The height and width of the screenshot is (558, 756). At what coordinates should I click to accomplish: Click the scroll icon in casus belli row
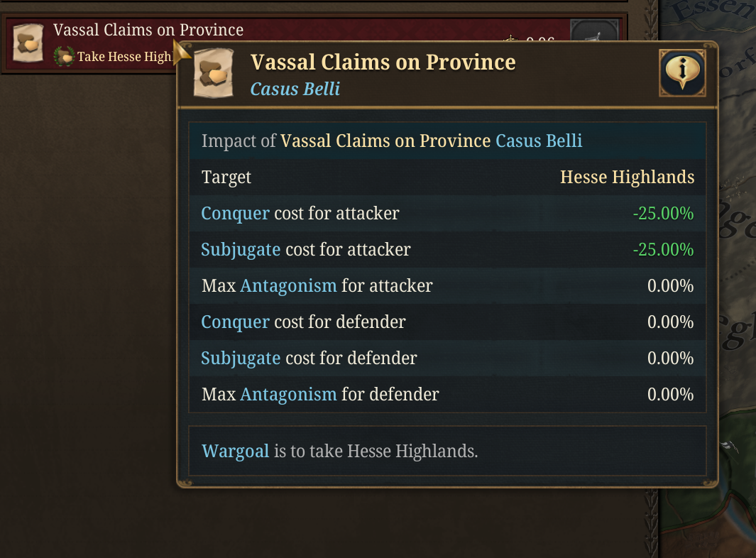pos(28,43)
